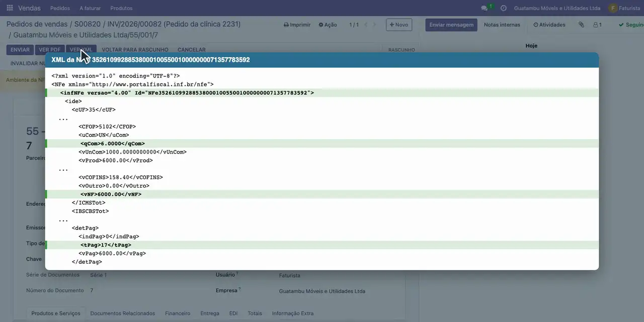This screenshot has height=322, width=644.
Task: Click the Série 1 field value
Action: tap(98, 275)
